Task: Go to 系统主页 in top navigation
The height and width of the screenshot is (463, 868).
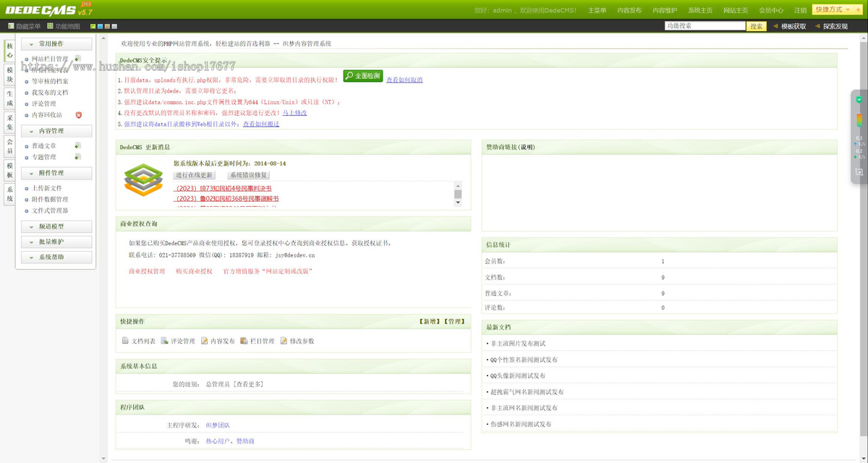Action: tap(700, 10)
